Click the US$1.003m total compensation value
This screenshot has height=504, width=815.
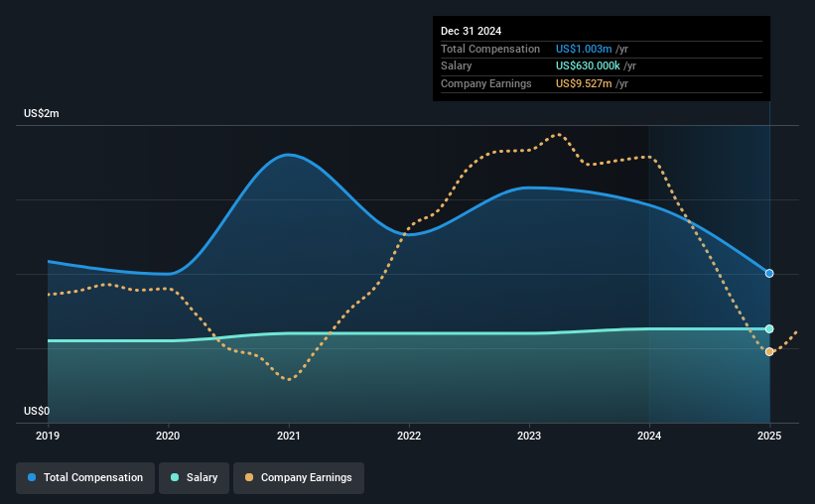584,49
